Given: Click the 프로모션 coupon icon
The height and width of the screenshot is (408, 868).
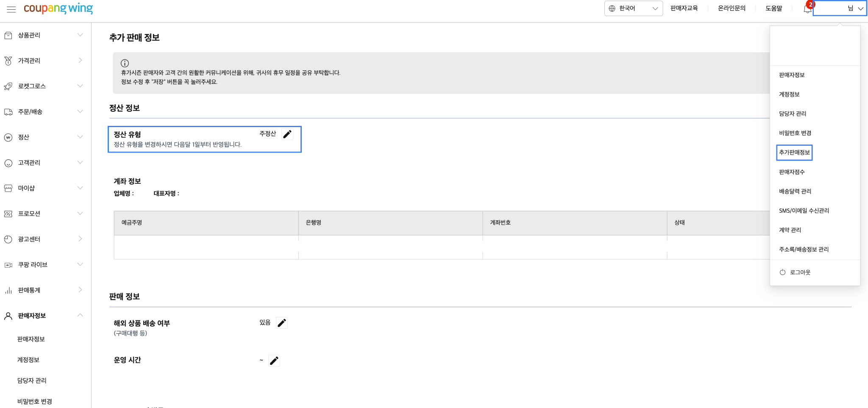Looking at the screenshot, I should click(8, 214).
